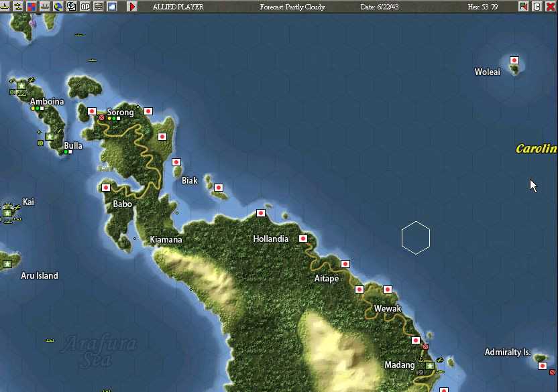Click the red and blue checkered toolbar icon
The image size is (558, 392).
click(32, 7)
